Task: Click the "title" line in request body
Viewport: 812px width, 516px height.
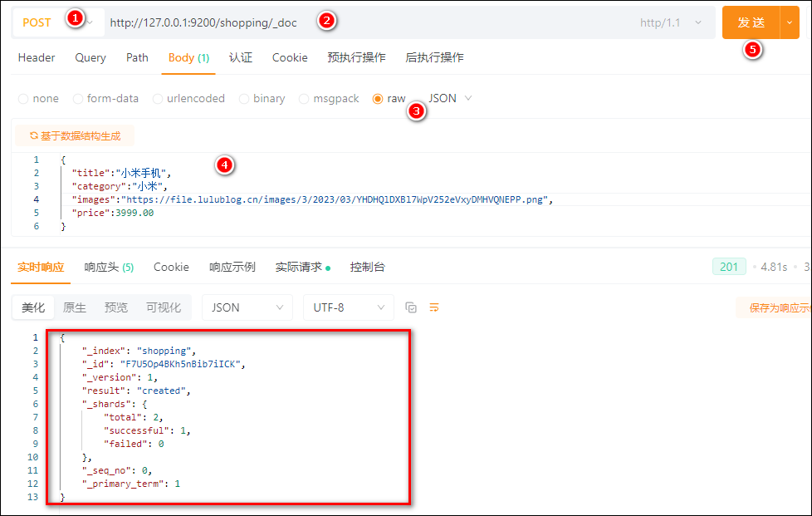Action: 121,173
